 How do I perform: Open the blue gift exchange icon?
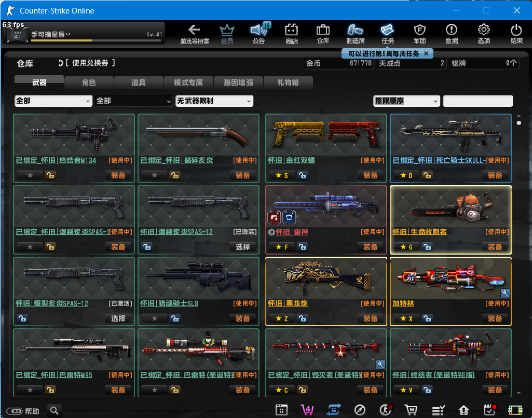pyautogui.click(x=334, y=410)
